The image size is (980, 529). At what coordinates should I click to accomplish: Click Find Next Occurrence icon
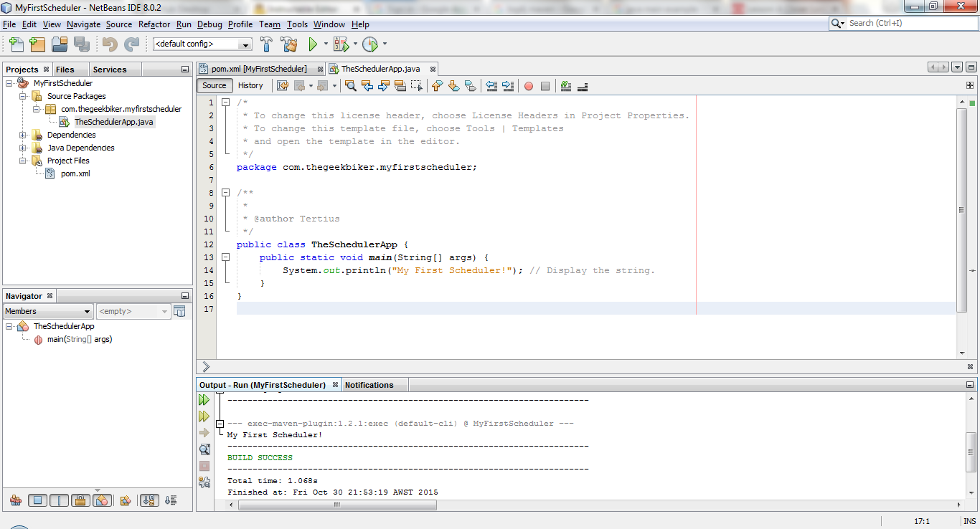(384, 86)
